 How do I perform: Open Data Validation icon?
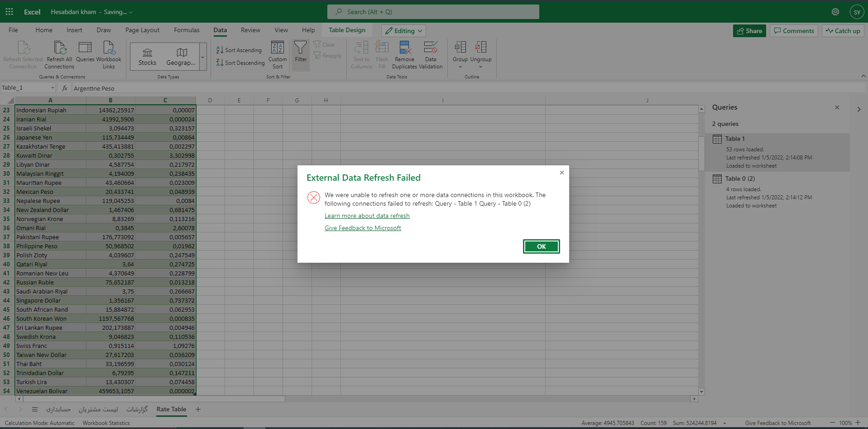[x=431, y=48]
